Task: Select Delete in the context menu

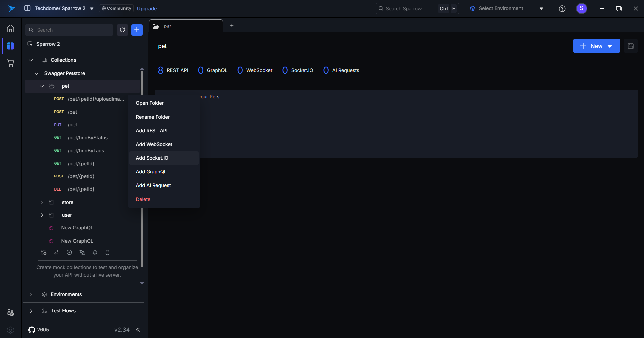Action: point(143,199)
